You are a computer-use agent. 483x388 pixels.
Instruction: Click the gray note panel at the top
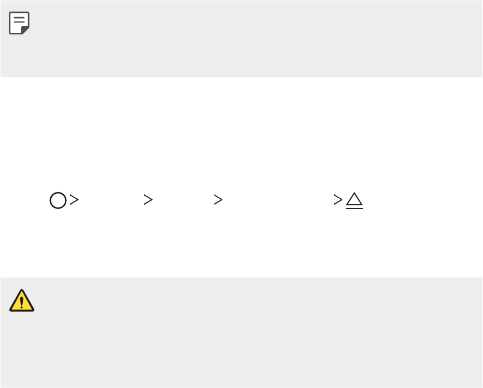tap(241, 38)
